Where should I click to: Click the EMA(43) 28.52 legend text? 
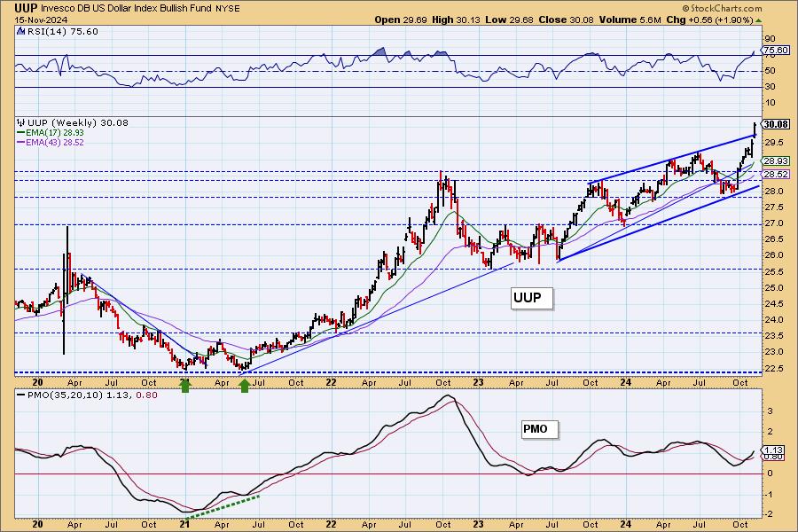click(x=55, y=143)
